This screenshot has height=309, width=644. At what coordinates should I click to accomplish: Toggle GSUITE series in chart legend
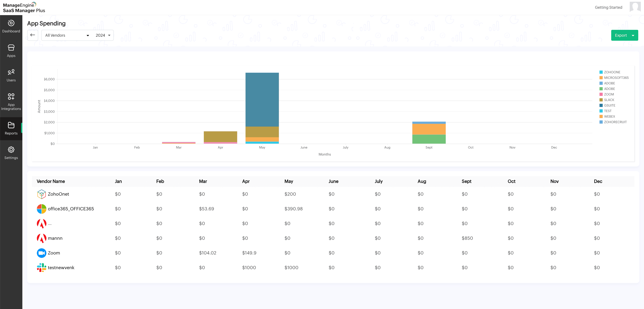609,105
